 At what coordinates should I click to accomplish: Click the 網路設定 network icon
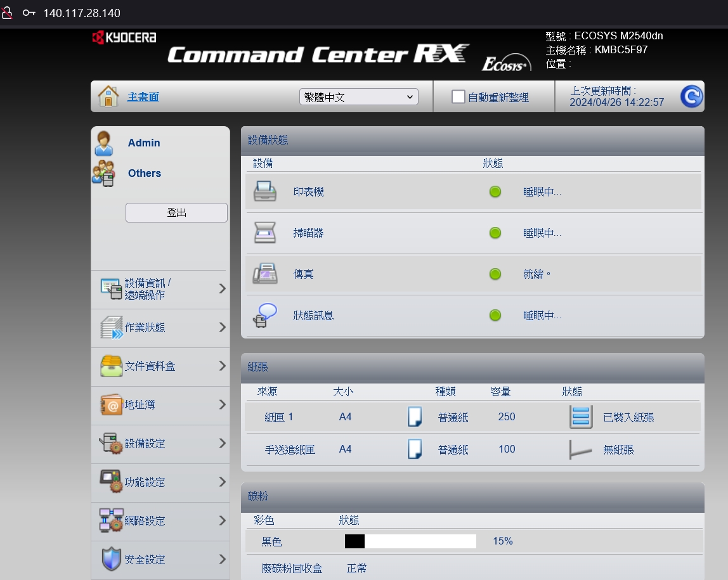pos(112,520)
